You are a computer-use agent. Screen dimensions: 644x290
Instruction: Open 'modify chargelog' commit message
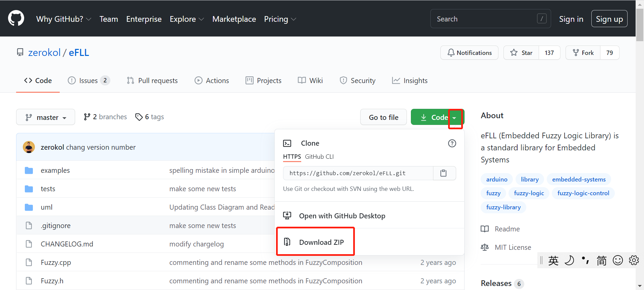pyautogui.click(x=197, y=244)
